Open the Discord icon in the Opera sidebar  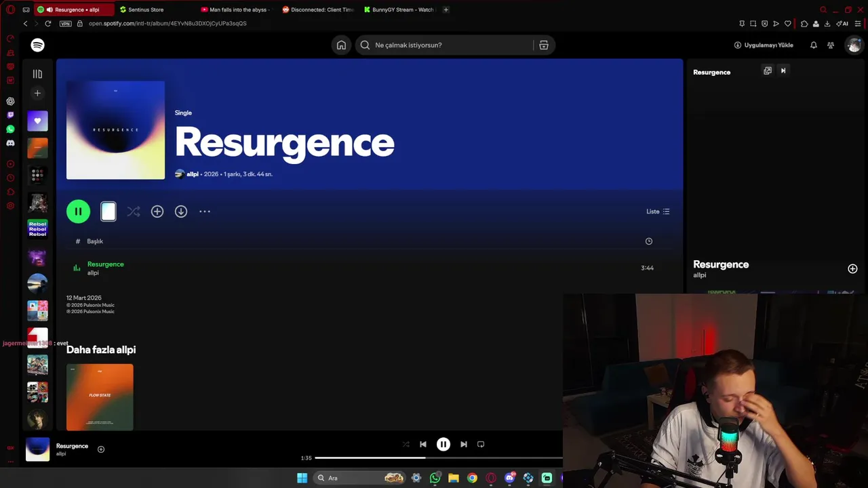pyautogui.click(x=10, y=143)
